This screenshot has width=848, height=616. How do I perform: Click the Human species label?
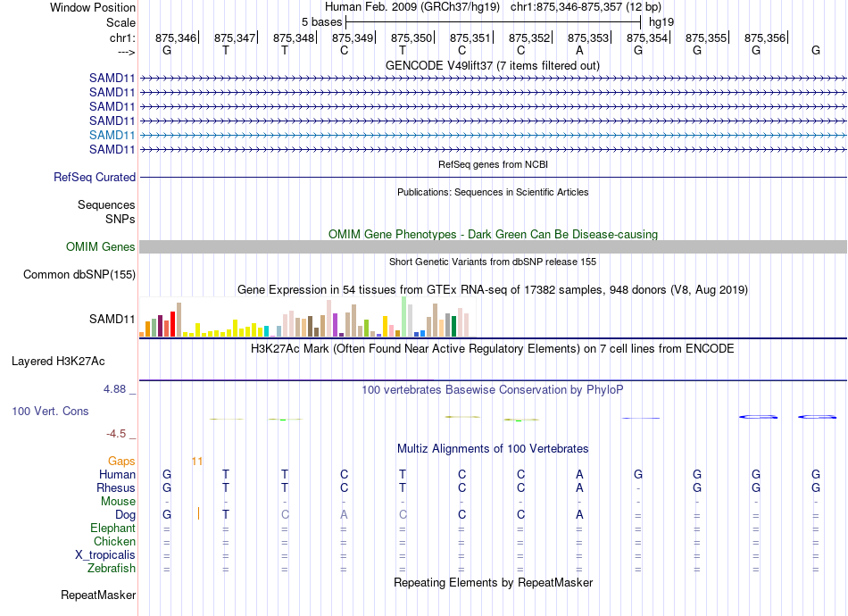[x=117, y=474]
